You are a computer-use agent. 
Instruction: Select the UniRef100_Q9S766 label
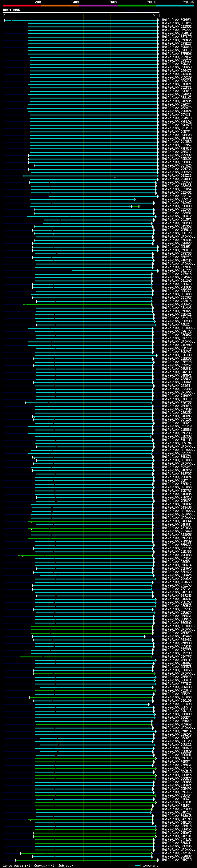(x=176, y=253)
